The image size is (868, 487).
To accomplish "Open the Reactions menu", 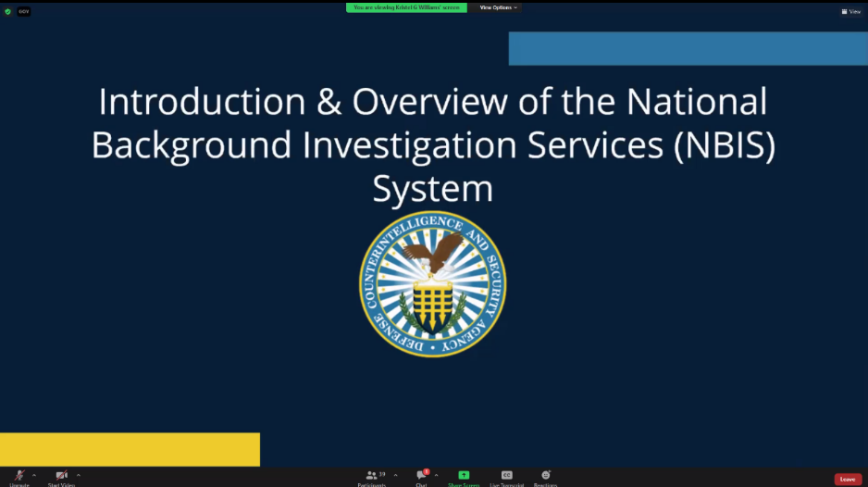I will click(546, 477).
